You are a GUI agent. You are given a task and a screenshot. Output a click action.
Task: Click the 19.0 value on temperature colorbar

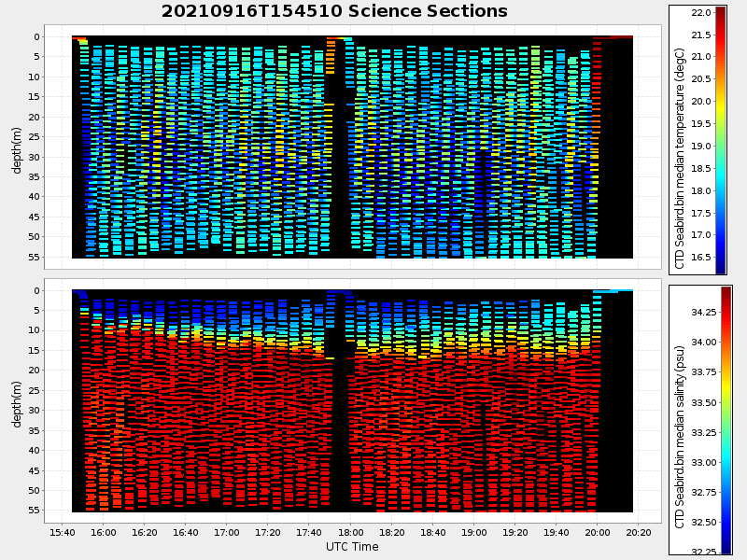701,146
